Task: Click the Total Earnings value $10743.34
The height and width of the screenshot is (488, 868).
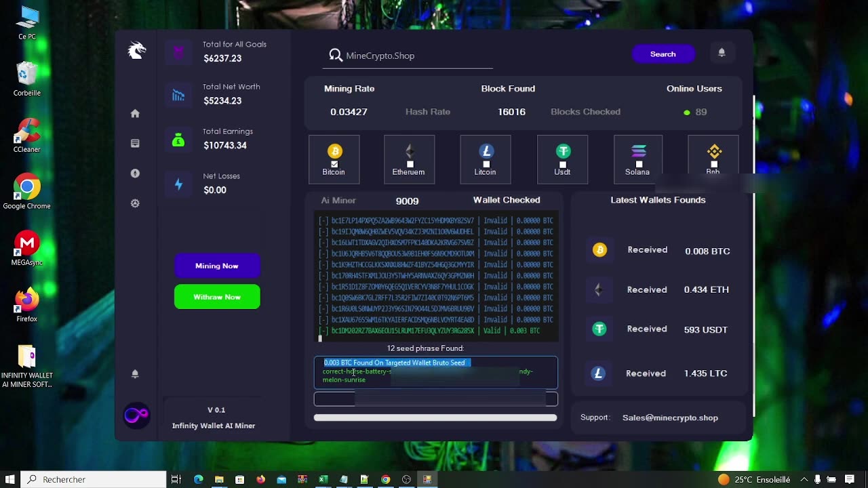Action: (x=225, y=145)
